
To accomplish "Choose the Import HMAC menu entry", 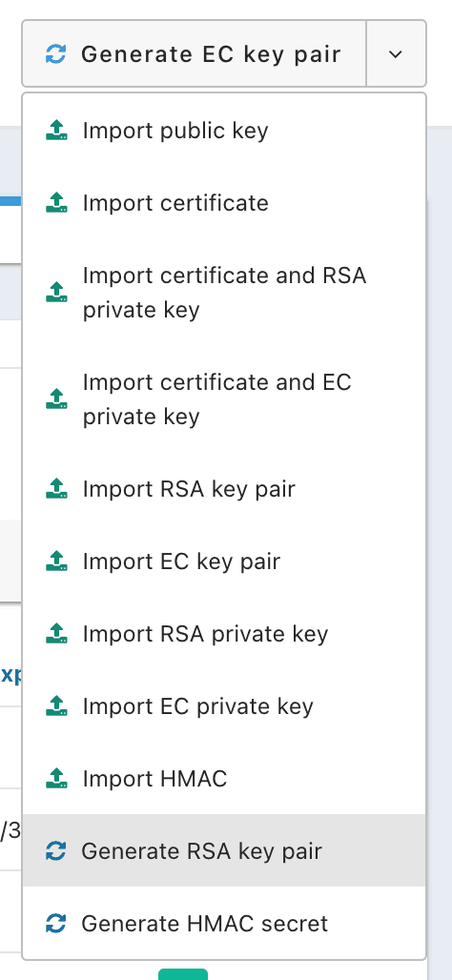I will pos(224,779).
